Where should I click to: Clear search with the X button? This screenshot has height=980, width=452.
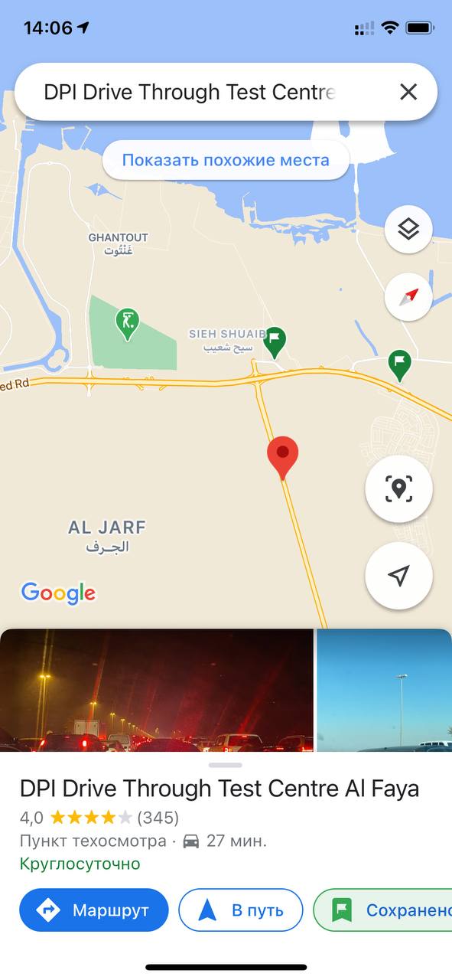coord(408,93)
